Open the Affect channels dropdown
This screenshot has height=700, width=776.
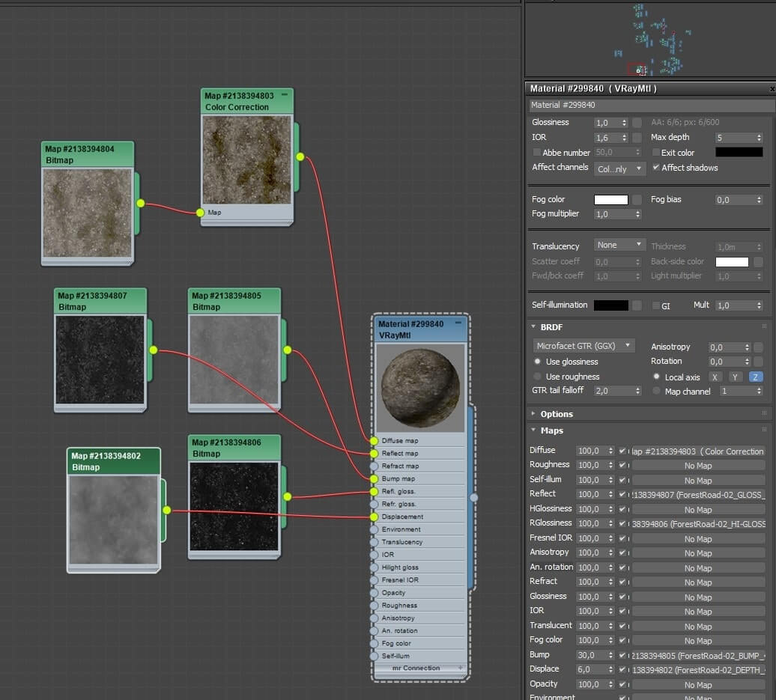619,168
